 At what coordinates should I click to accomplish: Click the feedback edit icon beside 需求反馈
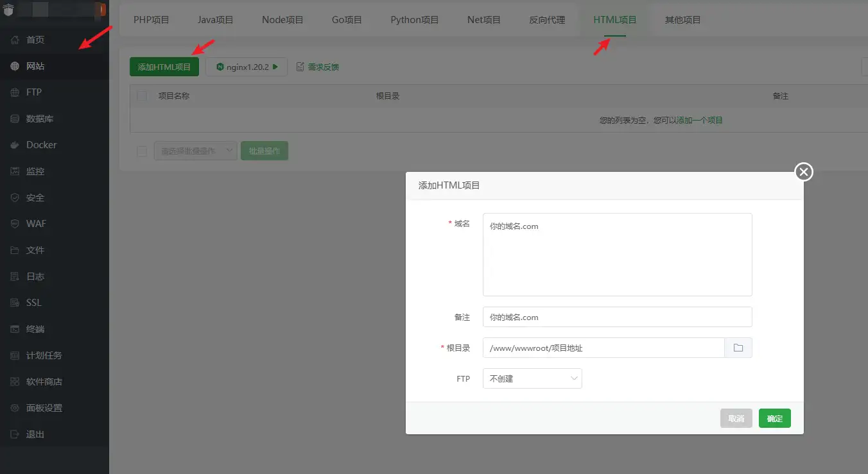(300, 67)
